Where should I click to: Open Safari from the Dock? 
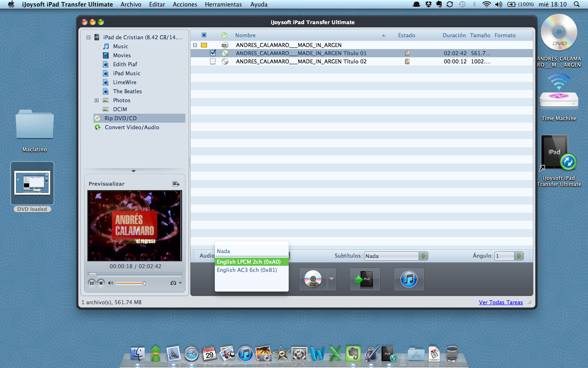[x=192, y=354]
